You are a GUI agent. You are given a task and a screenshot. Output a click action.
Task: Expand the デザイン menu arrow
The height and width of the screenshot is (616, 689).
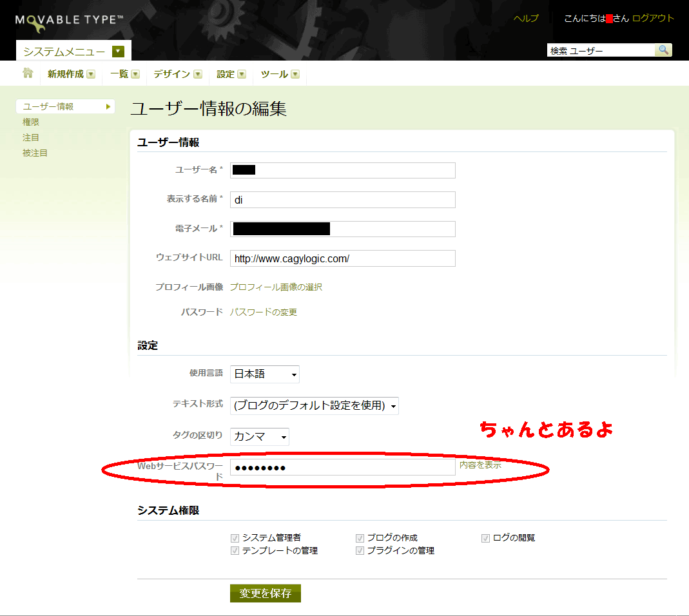198,74
